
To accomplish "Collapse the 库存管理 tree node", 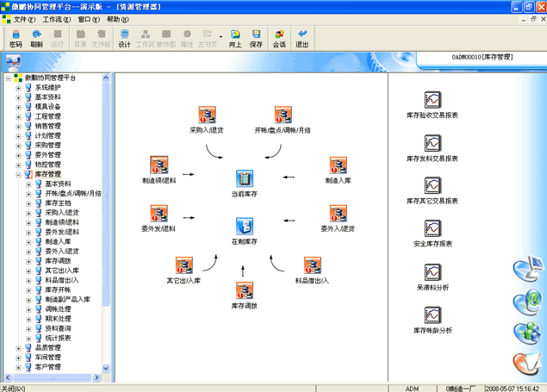I will [18, 174].
